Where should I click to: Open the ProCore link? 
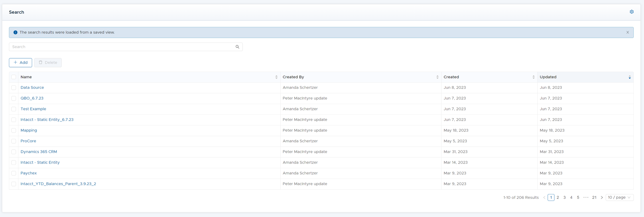[x=28, y=141]
